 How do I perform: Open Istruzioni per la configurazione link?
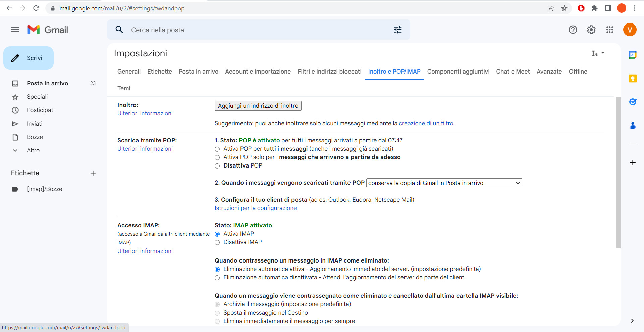point(256,208)
